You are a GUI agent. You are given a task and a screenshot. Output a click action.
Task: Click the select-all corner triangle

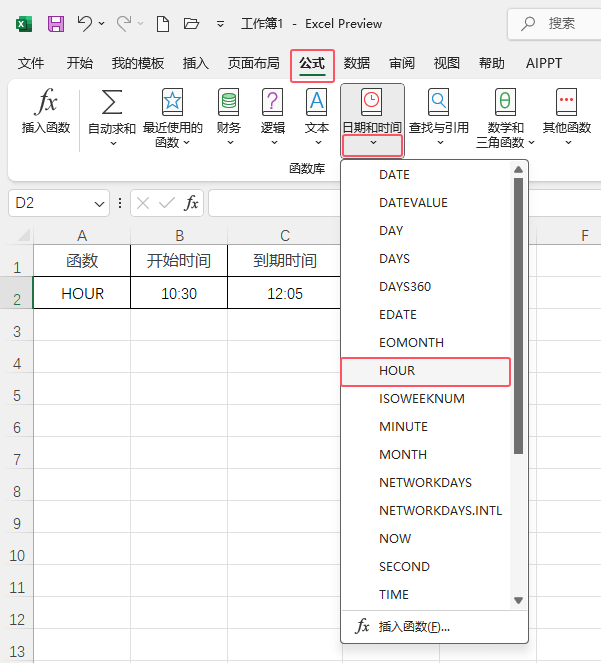24,234
